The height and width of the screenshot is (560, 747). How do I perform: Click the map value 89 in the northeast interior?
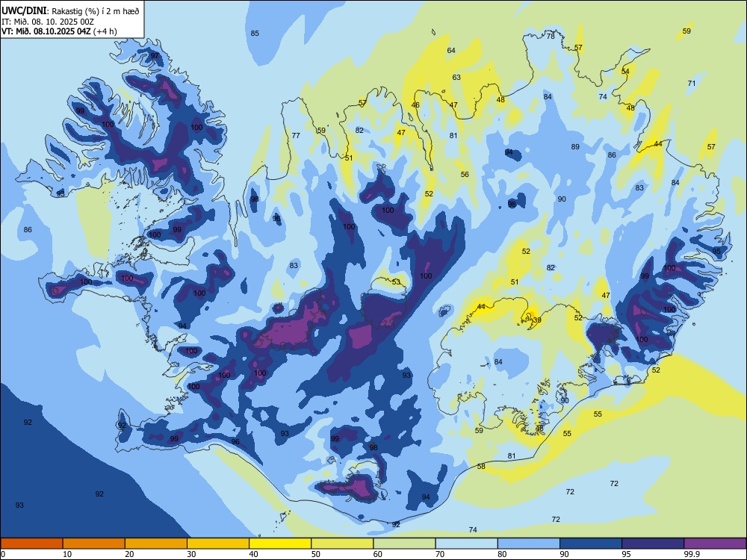(x=575, y=146)
